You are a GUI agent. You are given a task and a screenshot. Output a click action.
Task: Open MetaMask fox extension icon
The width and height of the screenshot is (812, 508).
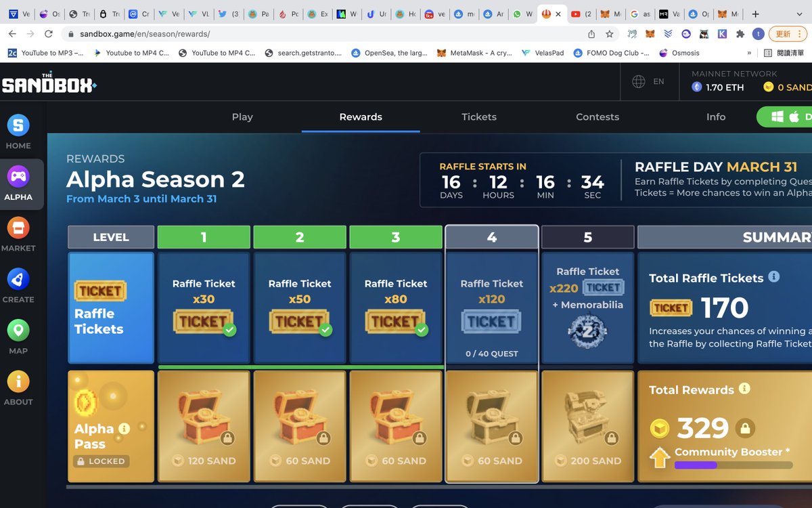650,34
